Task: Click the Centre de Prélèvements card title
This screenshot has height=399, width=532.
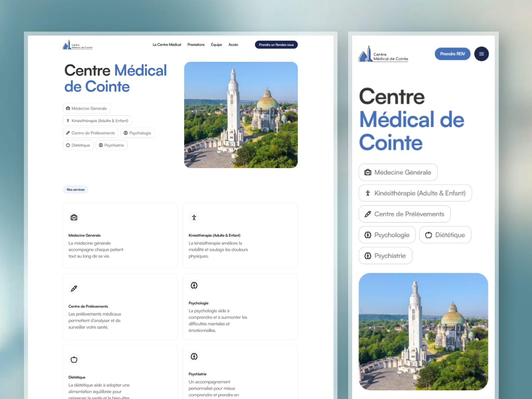Action: [88, 306]
